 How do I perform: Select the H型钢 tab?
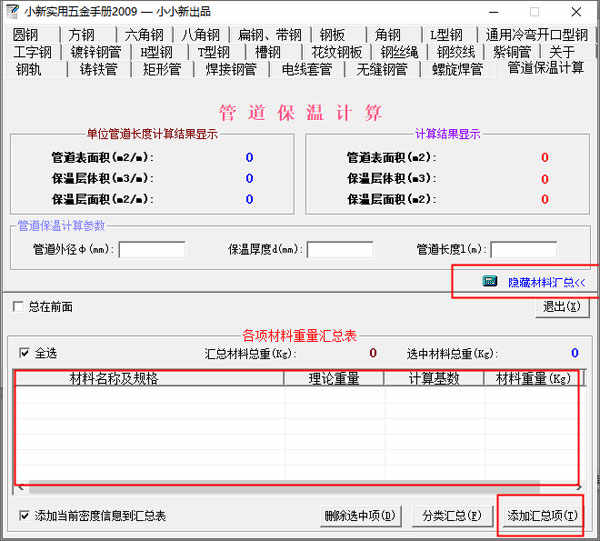[x=157, y=52]
